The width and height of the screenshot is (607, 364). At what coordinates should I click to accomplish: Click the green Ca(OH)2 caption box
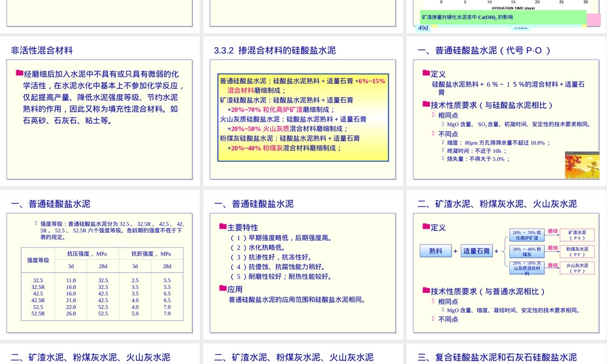point(503,18)
